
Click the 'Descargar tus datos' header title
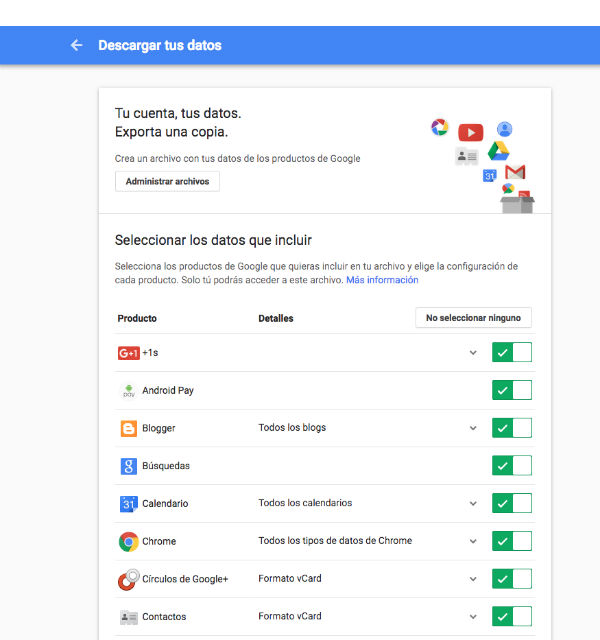click(x=160, y=45)
